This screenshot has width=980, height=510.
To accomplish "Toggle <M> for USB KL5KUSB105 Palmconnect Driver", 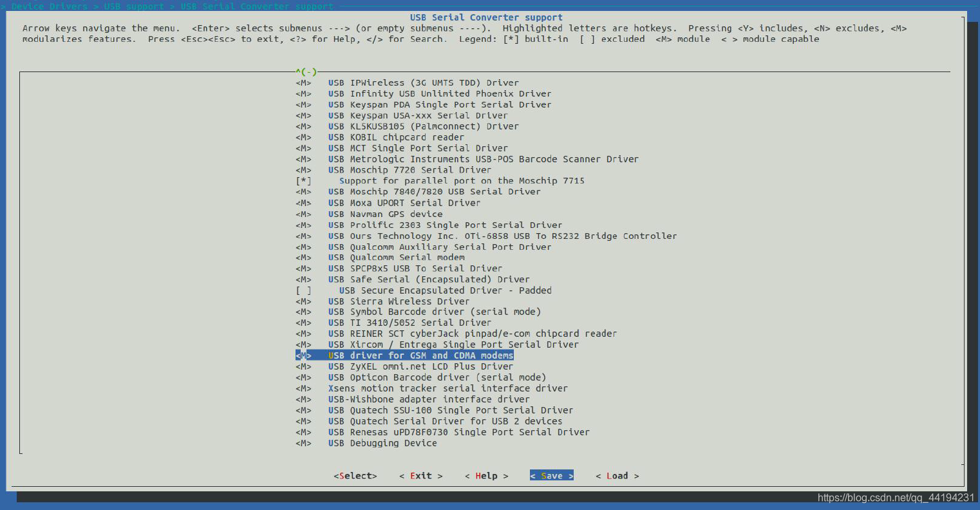I will [304, 127].
